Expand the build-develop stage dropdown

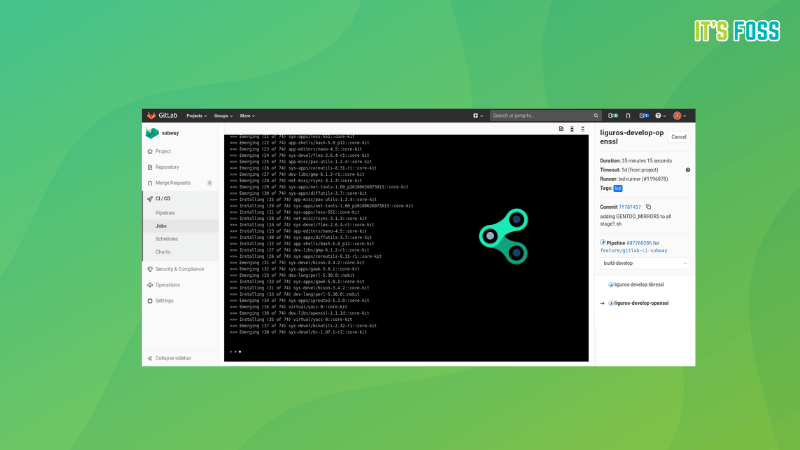click(x=643, y=263)
